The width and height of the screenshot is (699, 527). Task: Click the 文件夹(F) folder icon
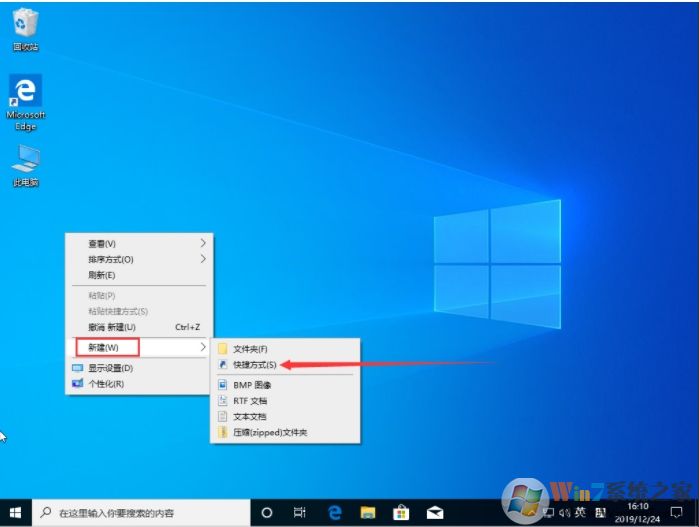point(223,349)
